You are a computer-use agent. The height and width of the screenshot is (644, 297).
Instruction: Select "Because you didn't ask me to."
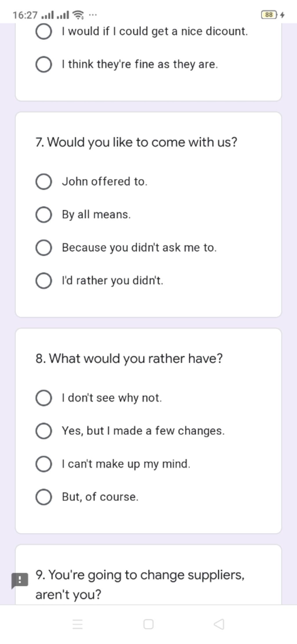pos(126,248)
